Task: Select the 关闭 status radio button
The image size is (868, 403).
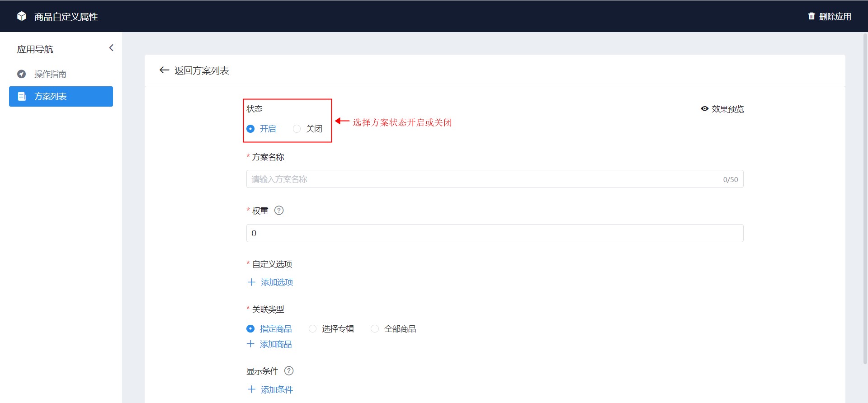Action: (297, 129)
